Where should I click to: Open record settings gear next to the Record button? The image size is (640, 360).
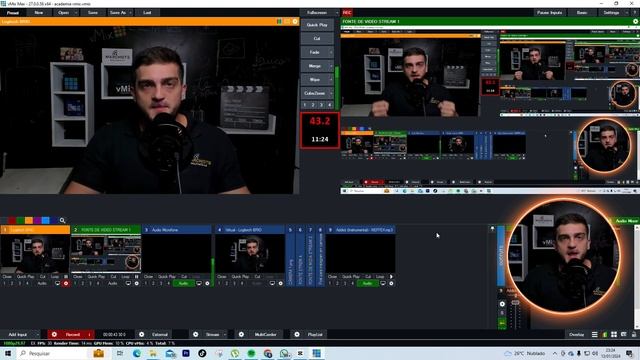[x=54, y=334]
